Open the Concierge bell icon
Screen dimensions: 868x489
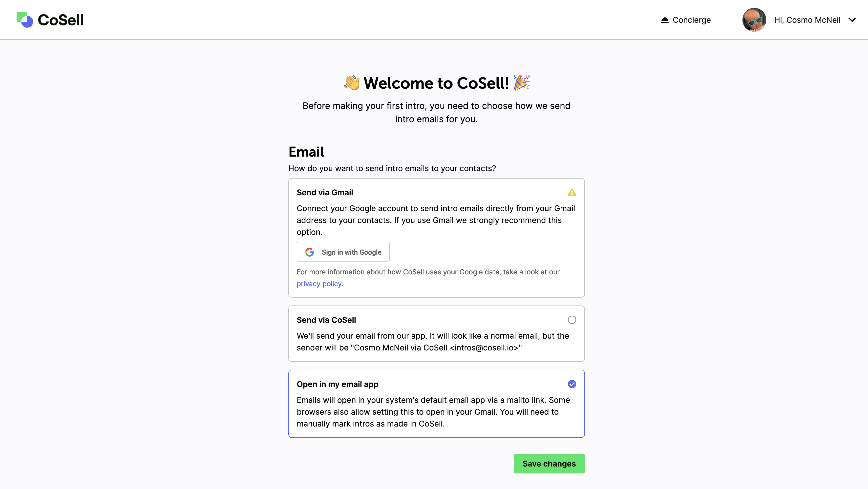(664, 20)
